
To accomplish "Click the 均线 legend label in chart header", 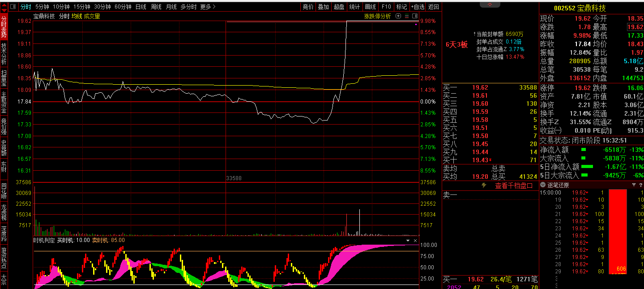I will (x=77, y=16).
